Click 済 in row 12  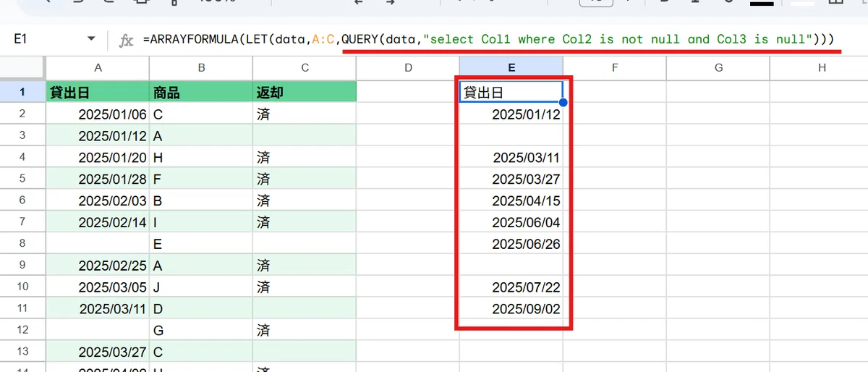305,331
